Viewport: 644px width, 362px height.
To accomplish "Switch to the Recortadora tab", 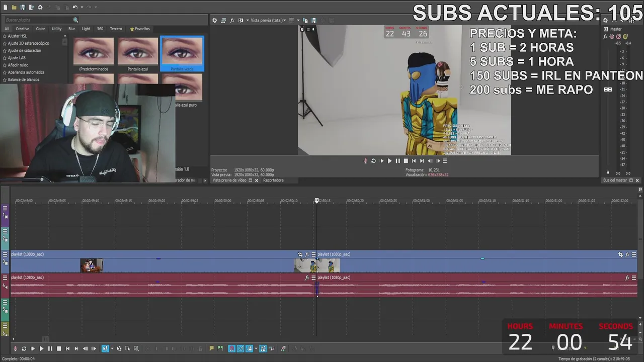I will pos(273,180).
